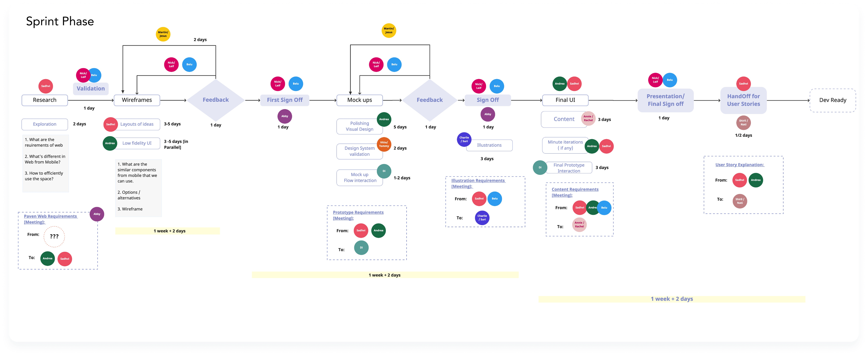The width and height of the screenshot is (868, 356).
Task: Click the Sadhvi avatar above Research node
Action: 46,86
